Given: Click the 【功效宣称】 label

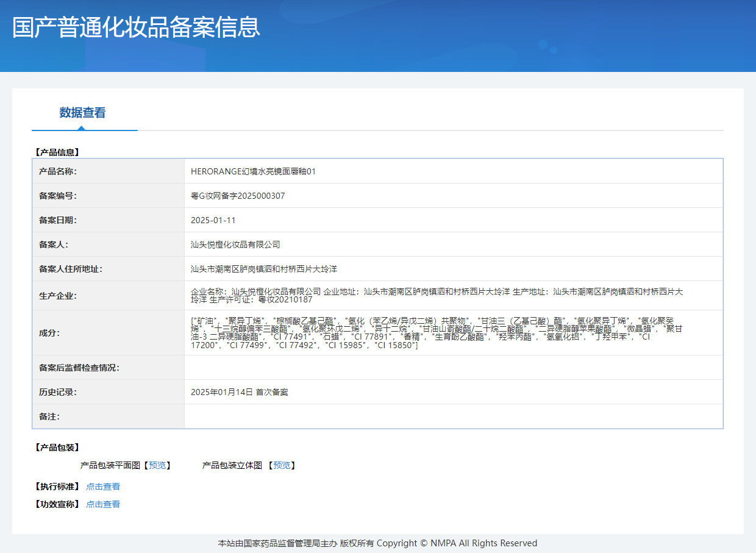Looking at the screenshot, I should (x=57, y=504).
